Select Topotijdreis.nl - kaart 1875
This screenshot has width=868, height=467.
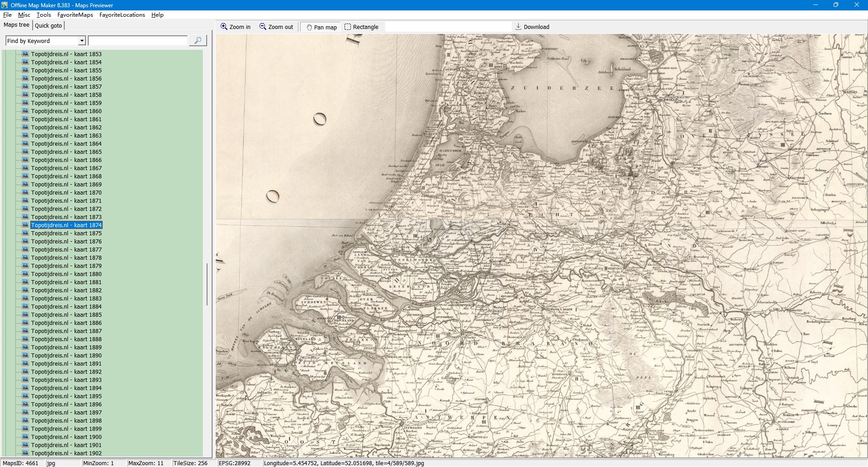(66, 233)
